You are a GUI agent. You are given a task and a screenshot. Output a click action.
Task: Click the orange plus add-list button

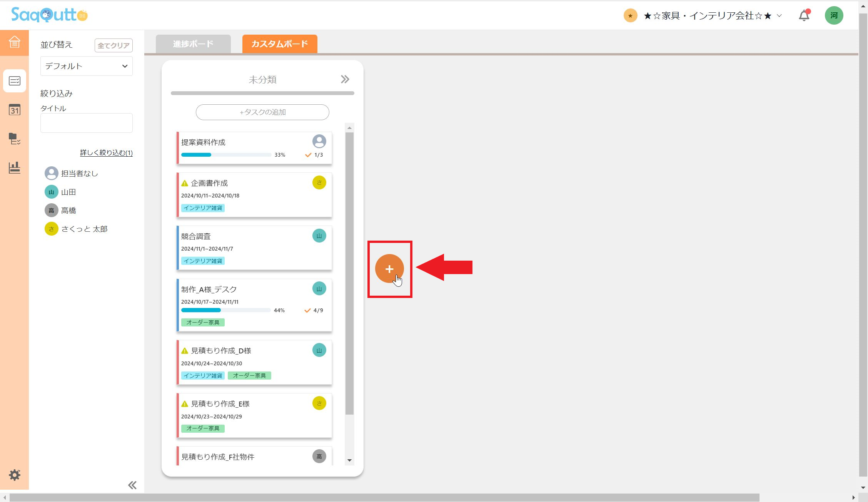389,269
